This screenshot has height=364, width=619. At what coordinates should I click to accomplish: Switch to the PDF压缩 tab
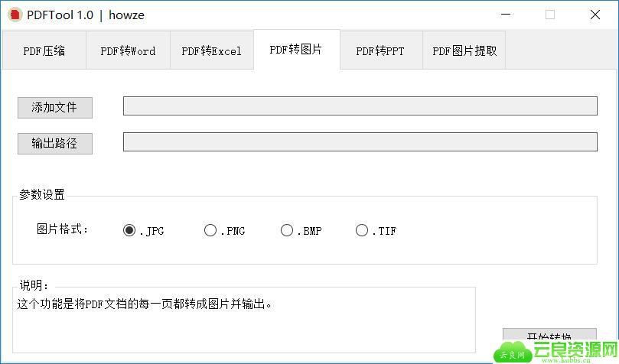(x=44, y=51)
